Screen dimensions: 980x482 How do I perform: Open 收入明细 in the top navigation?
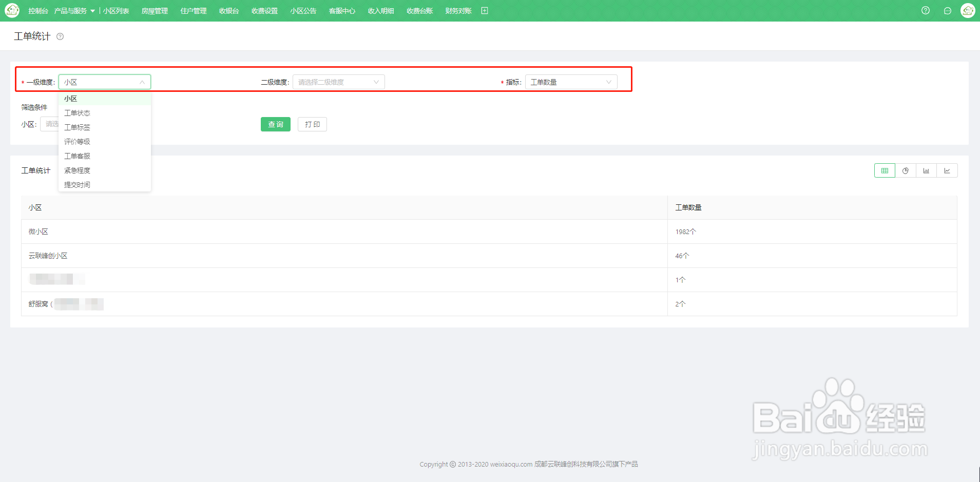click(381, 11)
